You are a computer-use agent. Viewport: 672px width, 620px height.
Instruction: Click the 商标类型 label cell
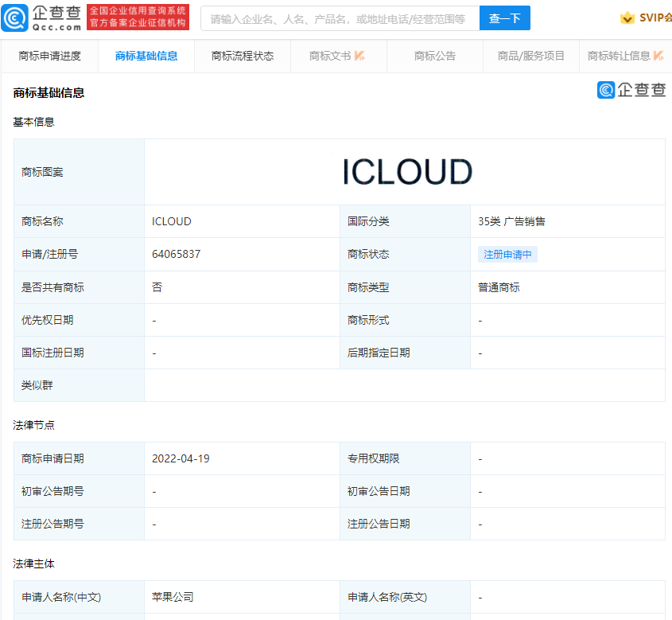(405, 287)
